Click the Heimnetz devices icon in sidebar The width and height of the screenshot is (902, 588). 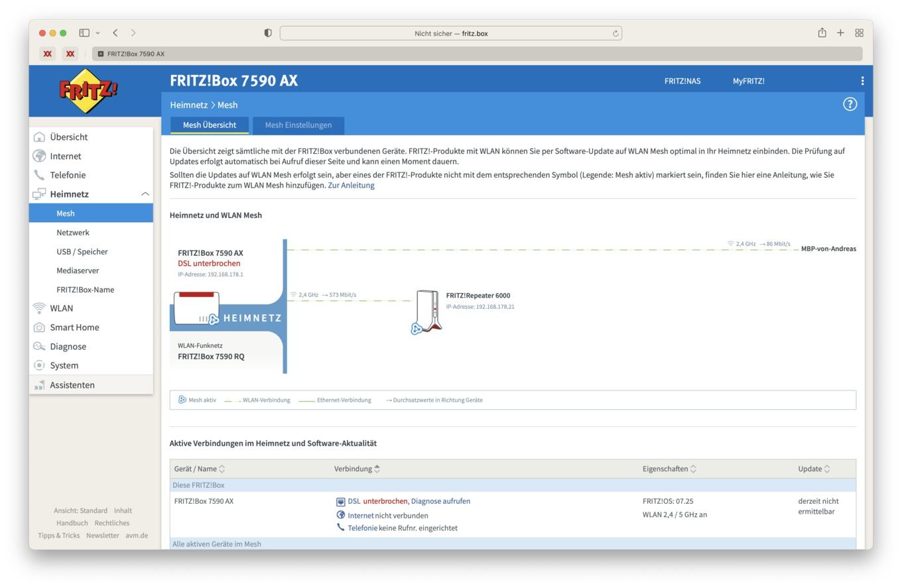[x=39, y=194]
